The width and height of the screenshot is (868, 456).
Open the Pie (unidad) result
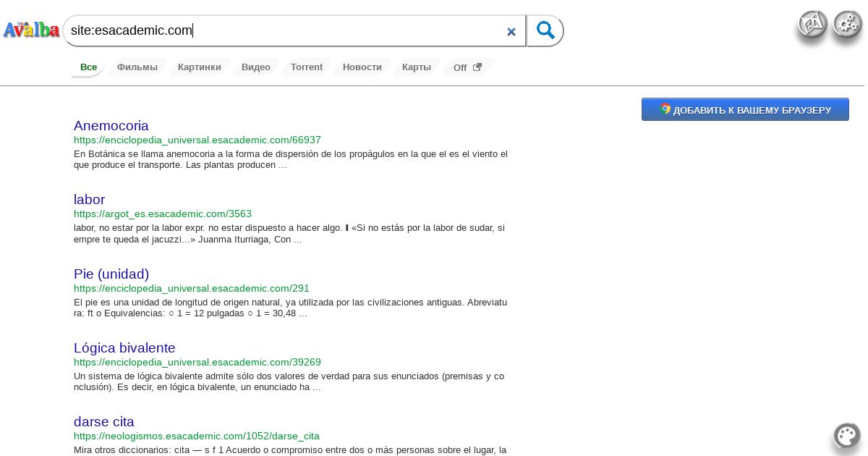point(111,274)
